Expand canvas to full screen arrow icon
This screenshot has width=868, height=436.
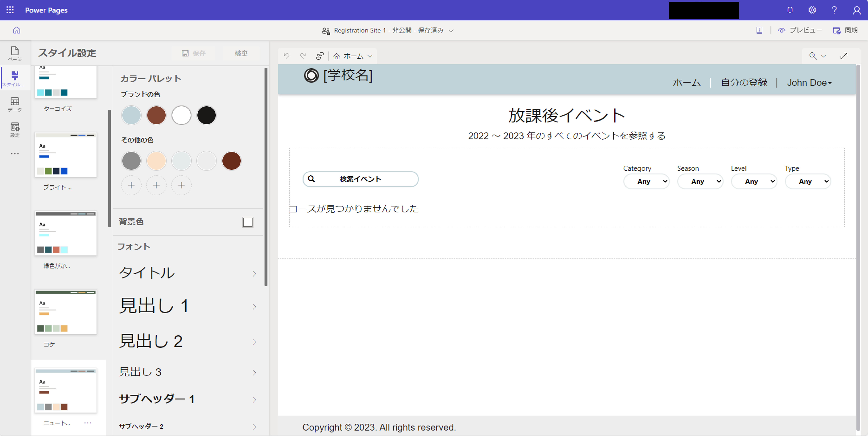(844, 56)
